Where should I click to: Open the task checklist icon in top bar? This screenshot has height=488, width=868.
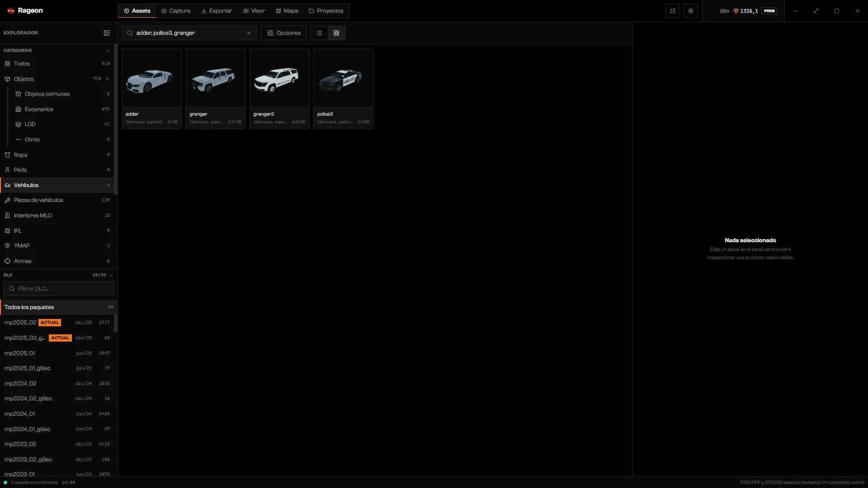673,11
